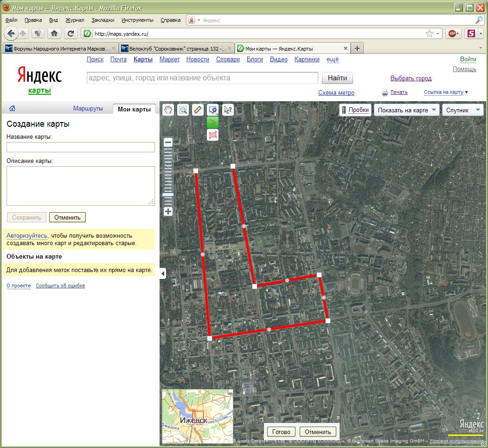Open the Вид menu

(53, 20)
